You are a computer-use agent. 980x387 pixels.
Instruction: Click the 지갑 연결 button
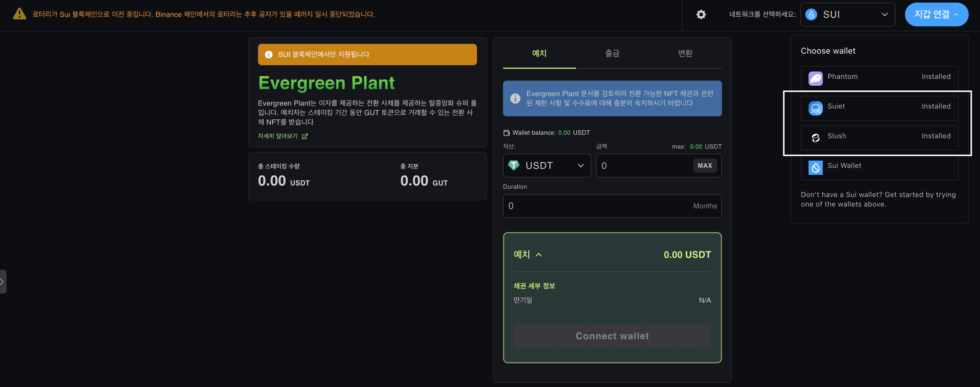pos(936,14)
